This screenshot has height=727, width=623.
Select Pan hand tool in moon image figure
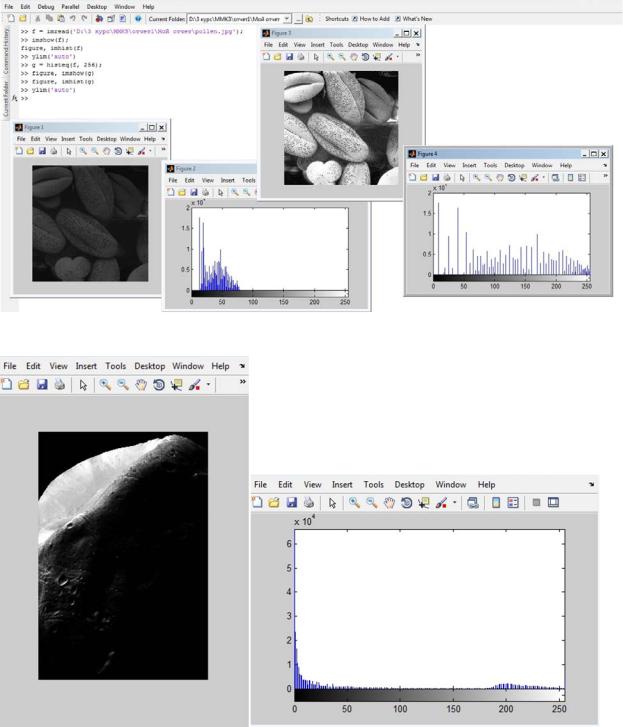click(x=141, y=384)
